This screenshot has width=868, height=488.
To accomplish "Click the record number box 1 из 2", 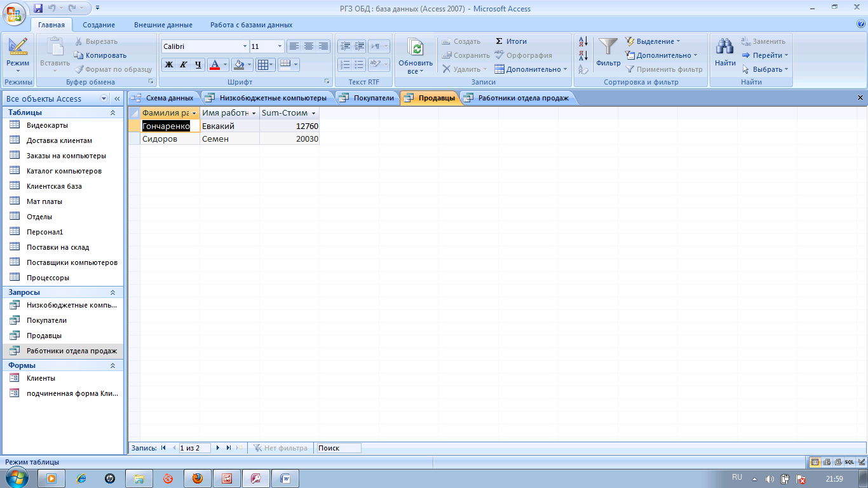I will [194, 448].
